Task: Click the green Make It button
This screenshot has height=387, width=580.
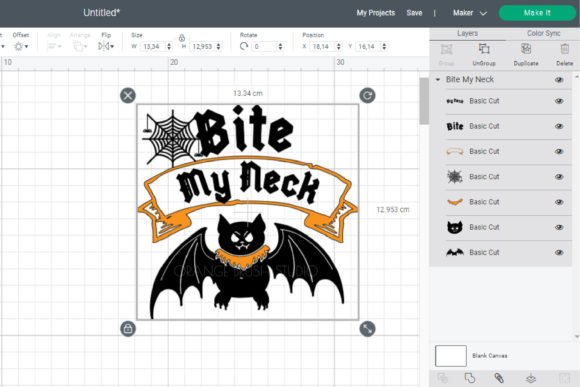Action: coord(537,13)
